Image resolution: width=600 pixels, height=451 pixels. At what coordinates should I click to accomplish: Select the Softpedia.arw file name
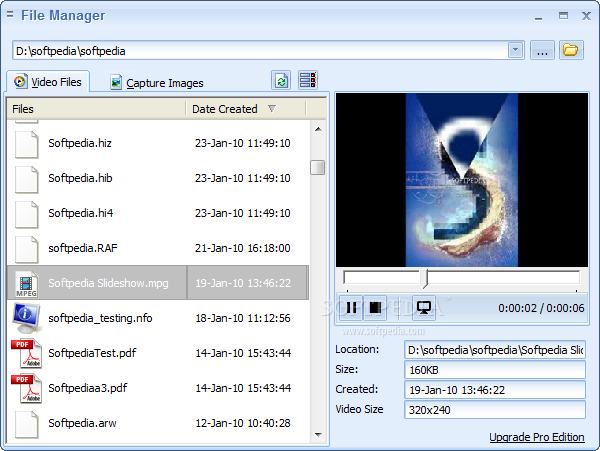[82, 423]
